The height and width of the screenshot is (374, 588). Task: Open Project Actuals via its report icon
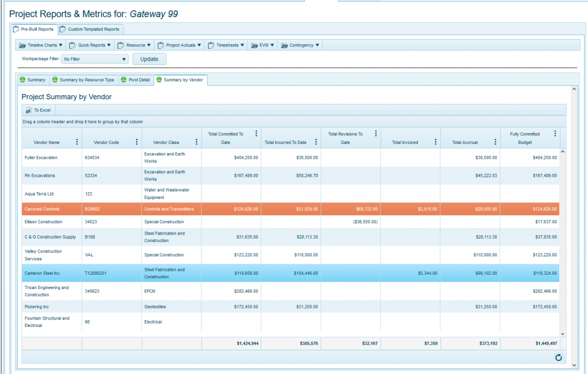161,45
